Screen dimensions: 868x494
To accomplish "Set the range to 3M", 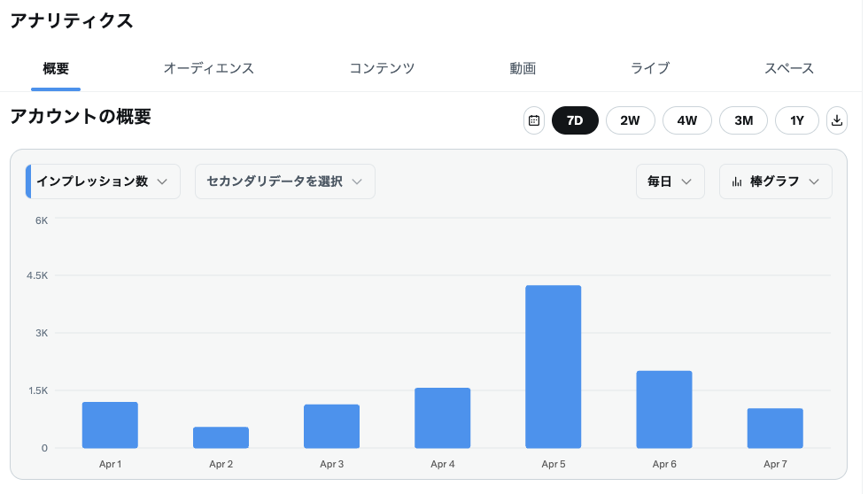I will pyautogui.click(x=744, y=120).
